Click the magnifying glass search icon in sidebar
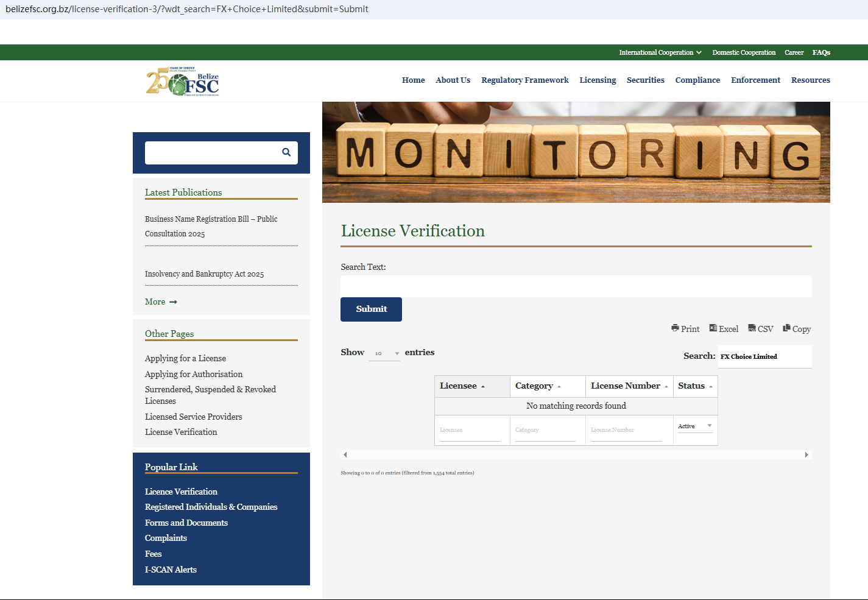 286,152
